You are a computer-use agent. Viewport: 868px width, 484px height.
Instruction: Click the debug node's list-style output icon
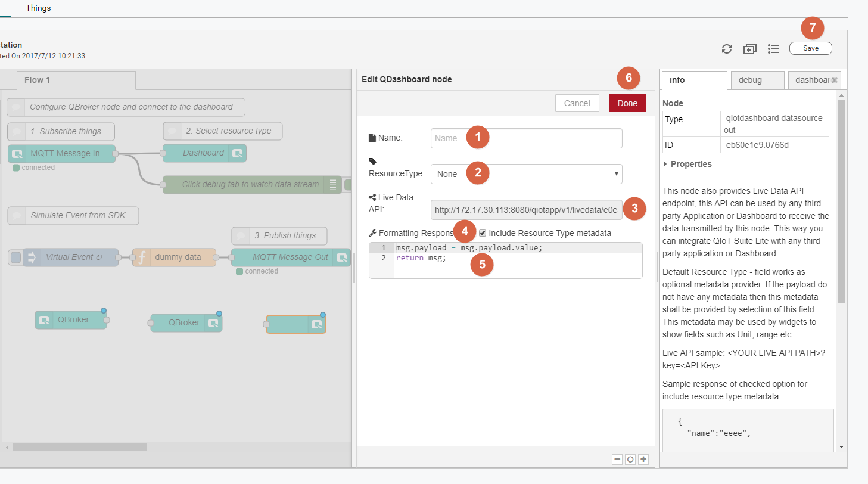point(333,185)
